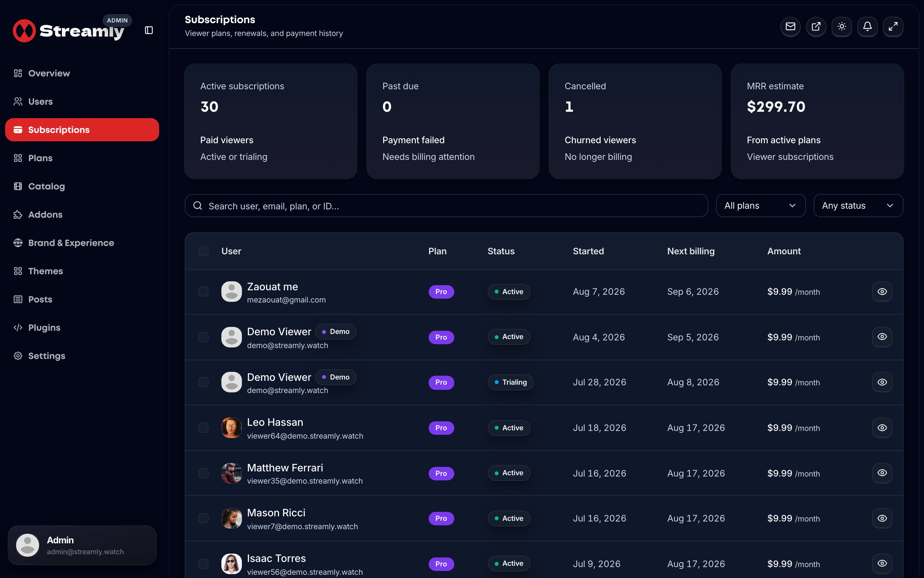The height and width of the screenshot is (578, 924).
Task: Click the external link icon in header
Action: 816,26
